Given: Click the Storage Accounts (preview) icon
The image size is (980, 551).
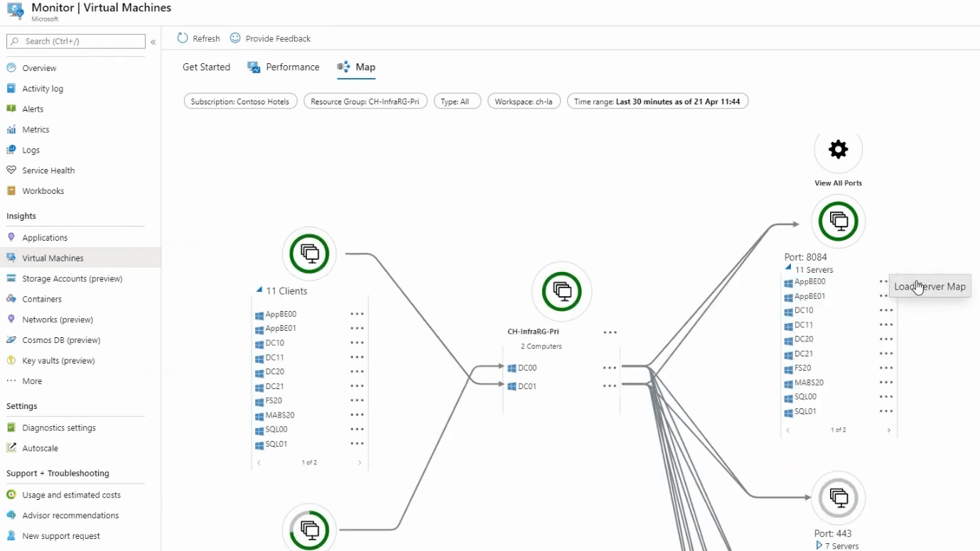Looking at the screenshot, I should (11, 279).
